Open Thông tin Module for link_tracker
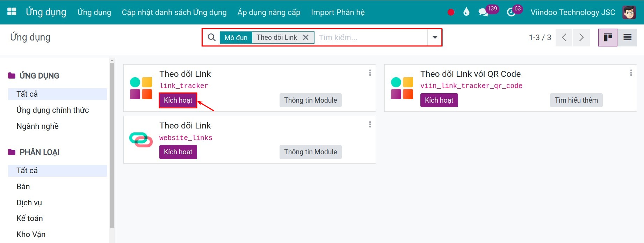Image resolution: width=644 pixels, height=243 pixels. click(310, 100)
